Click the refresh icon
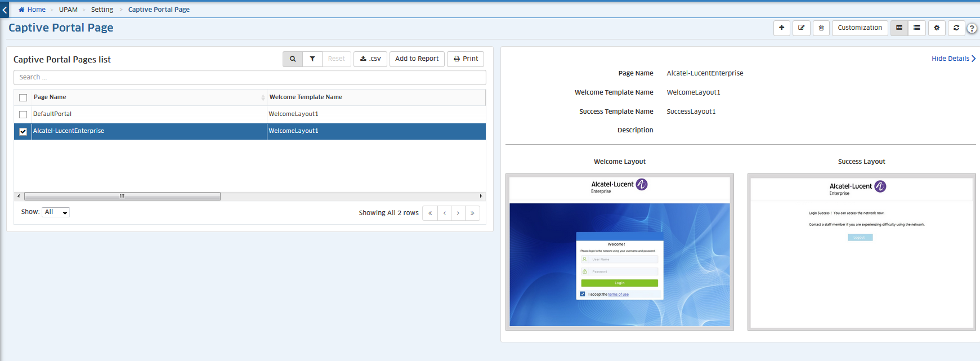 pos(956,28)
